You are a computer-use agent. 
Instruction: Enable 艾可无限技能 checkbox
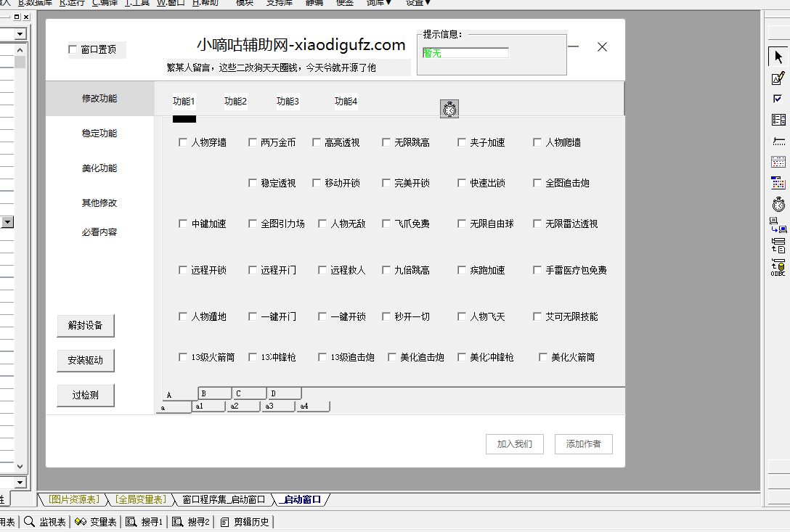pos(537,316)
